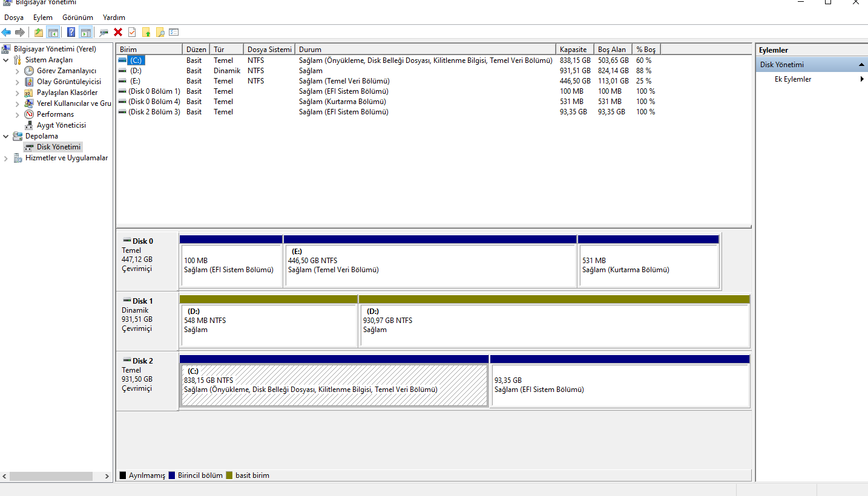
Task: Select the (Disk 0 Bölüm 1) volume row
Action: click(x=387, y=91)
